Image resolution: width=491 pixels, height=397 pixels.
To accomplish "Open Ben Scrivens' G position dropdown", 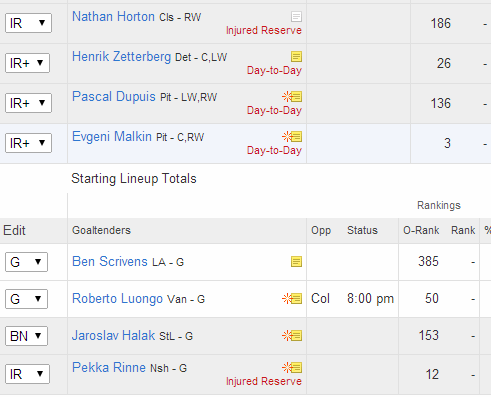I will coord(26,262).
